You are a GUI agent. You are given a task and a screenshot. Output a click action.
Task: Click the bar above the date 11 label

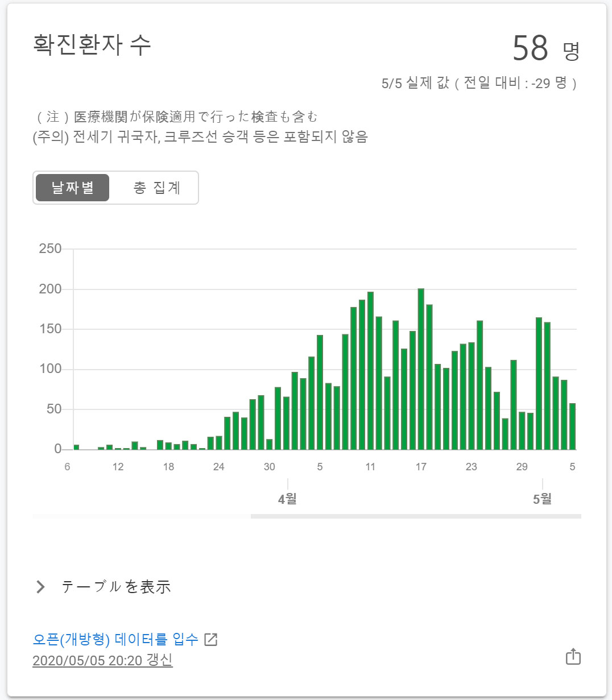click(370, 371)
